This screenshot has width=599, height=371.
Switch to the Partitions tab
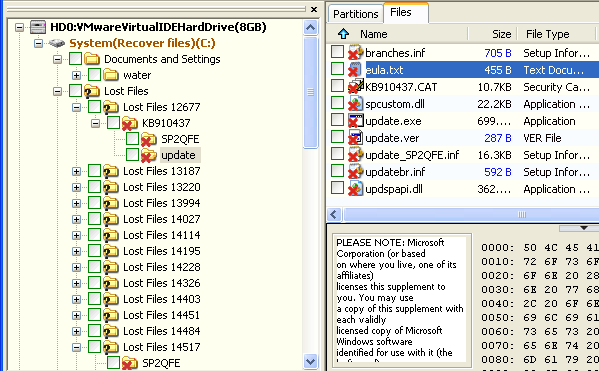(355, 14)
